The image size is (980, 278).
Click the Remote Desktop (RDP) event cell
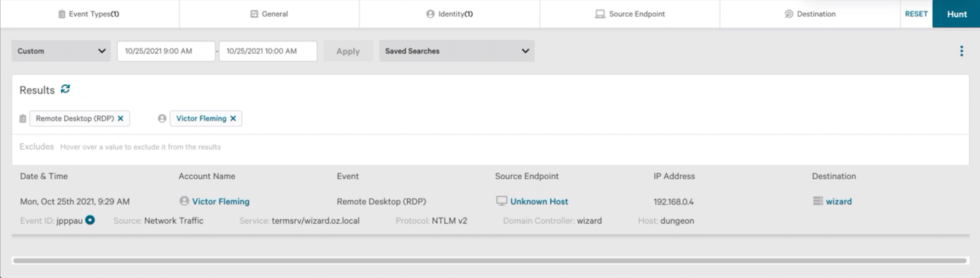pyautogui.click(x=381, y=202)
